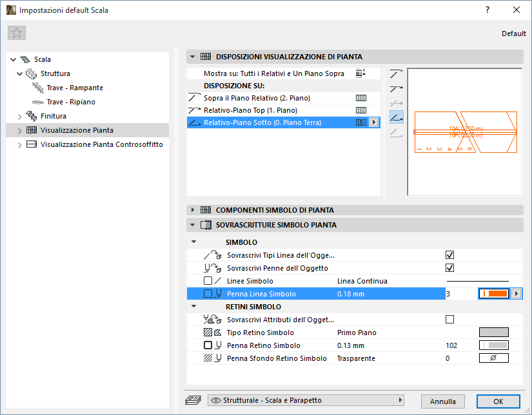This screenshot has height=415, width=532.
Task: Click the greyed bottom-story preview icon
Action: tap(396, 133)
